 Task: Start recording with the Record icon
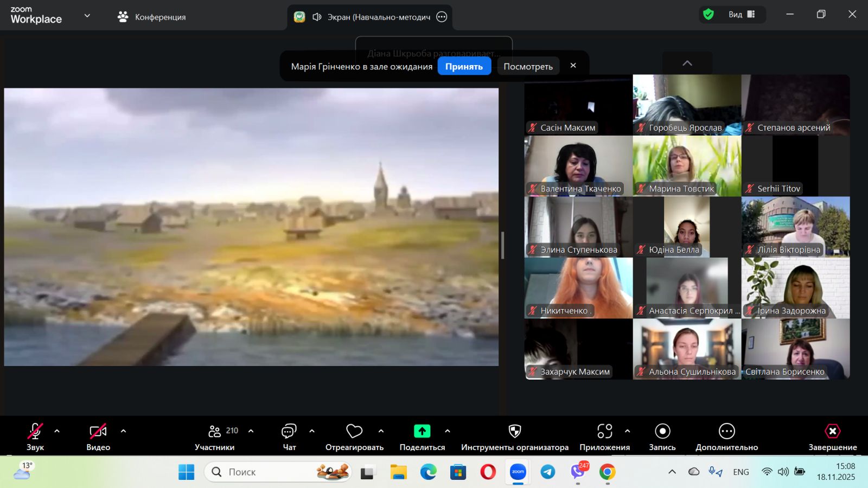point(662,432)
